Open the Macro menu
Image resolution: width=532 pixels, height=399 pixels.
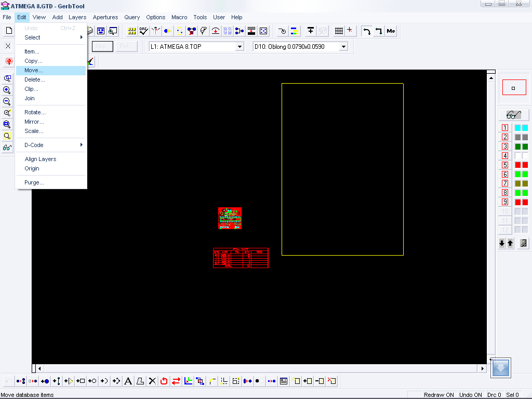click(179, 17)
